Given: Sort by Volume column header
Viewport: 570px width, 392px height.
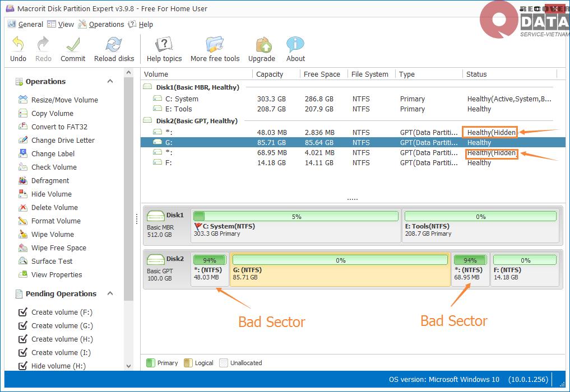Looking at the screenshot, I should (x=197, y=74).
